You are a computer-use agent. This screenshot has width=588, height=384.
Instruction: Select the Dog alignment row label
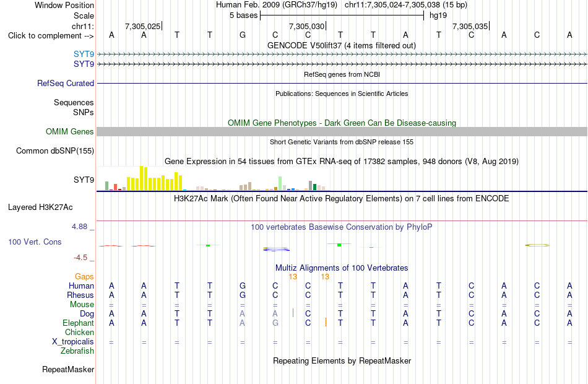click(87, 314)
